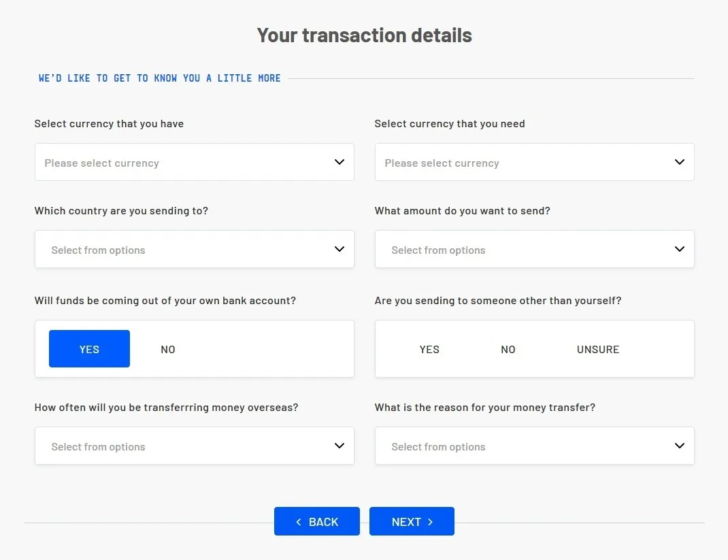Select YES for funds from own bank account
The height and width of the screenshot is (560, 728).
[89, 349]
